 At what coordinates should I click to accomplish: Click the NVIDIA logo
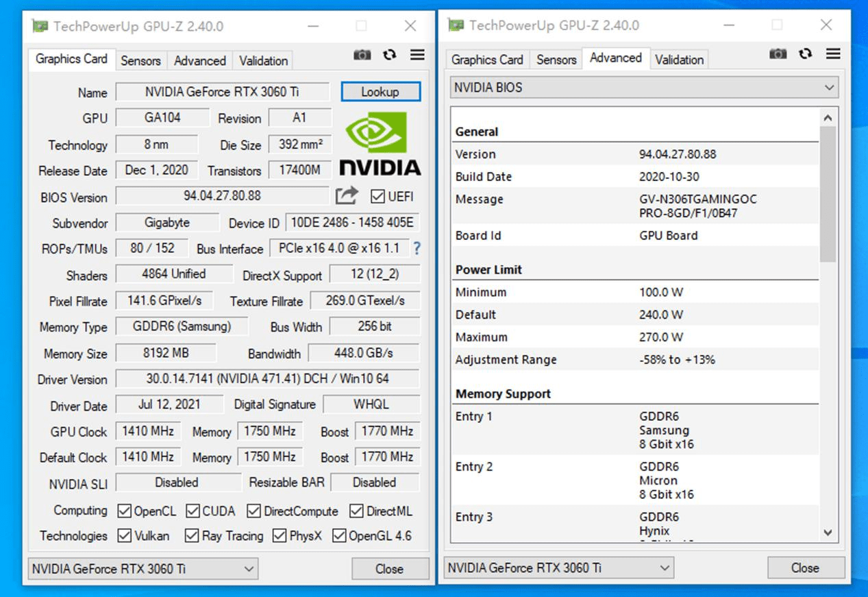(380, 143)
